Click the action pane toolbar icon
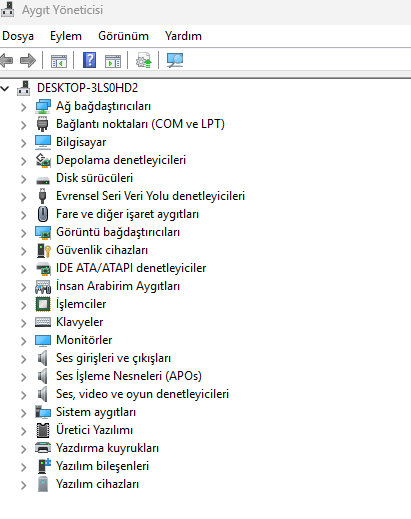 (x=113, y=61)
